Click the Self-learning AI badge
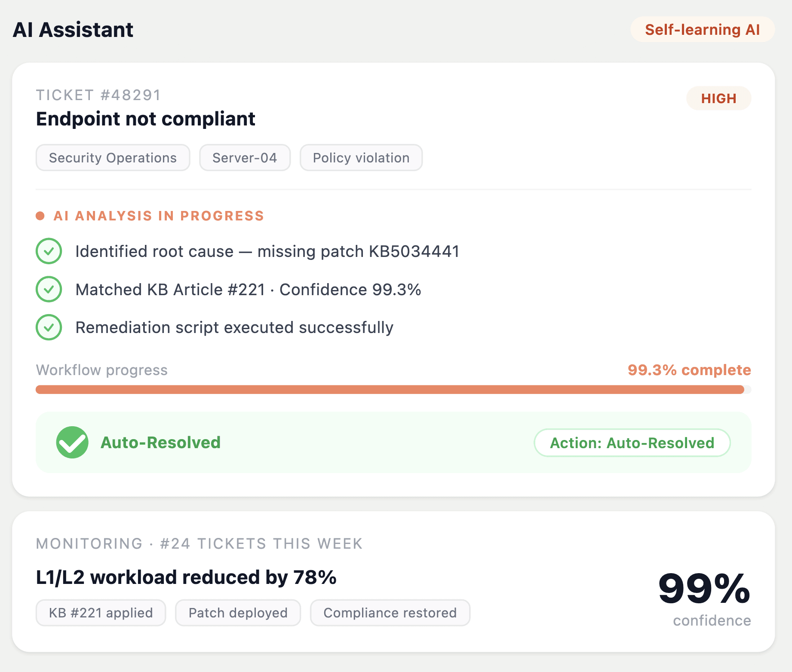792x672 pixels. tap(702, 30)
